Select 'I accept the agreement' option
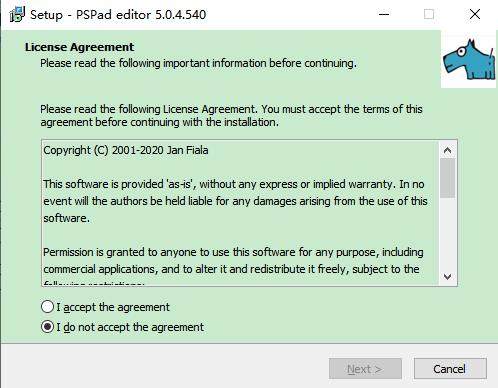The width and height of the screenshot is (498, 388). (x=105, y=307)
